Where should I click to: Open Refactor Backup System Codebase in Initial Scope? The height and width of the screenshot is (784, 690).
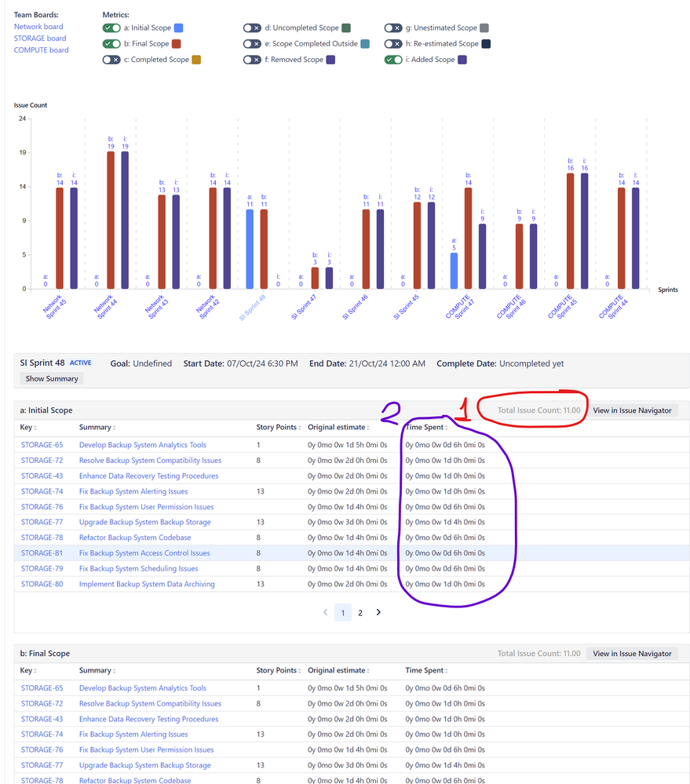135,538
